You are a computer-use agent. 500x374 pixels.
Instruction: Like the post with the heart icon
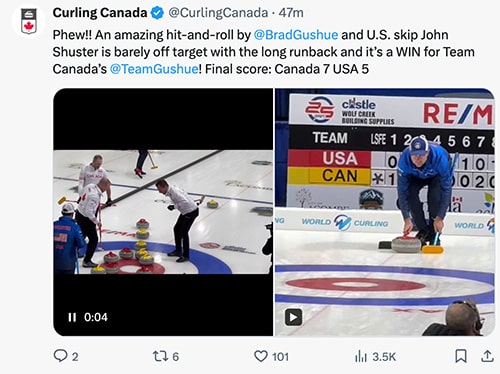(261, 356)
